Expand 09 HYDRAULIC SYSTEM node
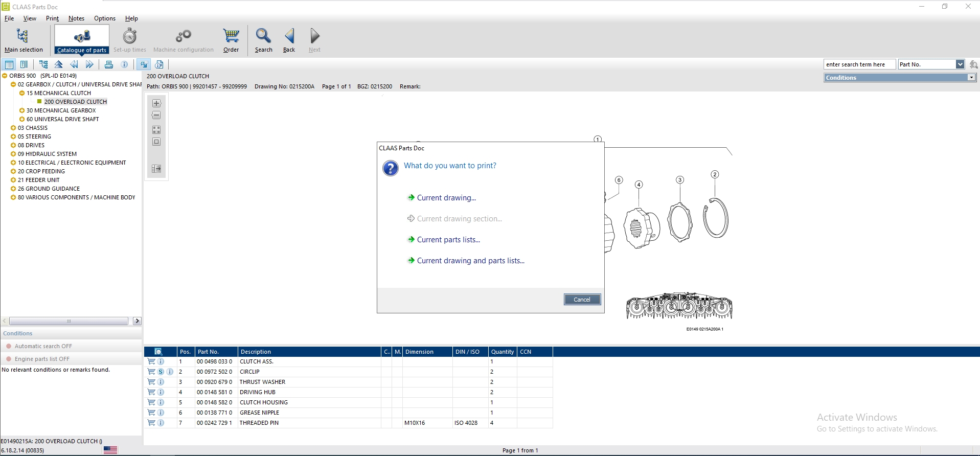Screen dimensions: 980x456 pyautogui.click(x=13, y=154)
